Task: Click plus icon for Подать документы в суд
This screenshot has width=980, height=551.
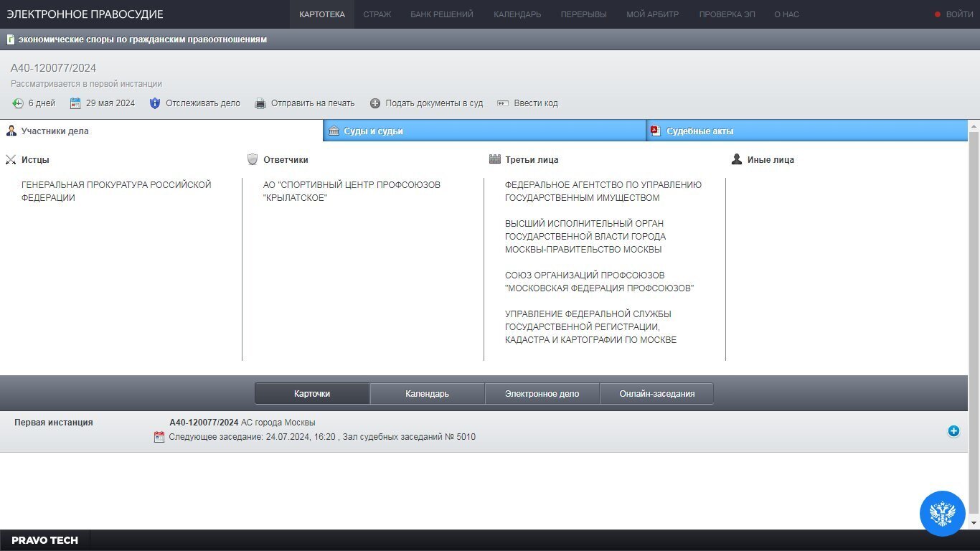Action: click(x=375, y=103)
